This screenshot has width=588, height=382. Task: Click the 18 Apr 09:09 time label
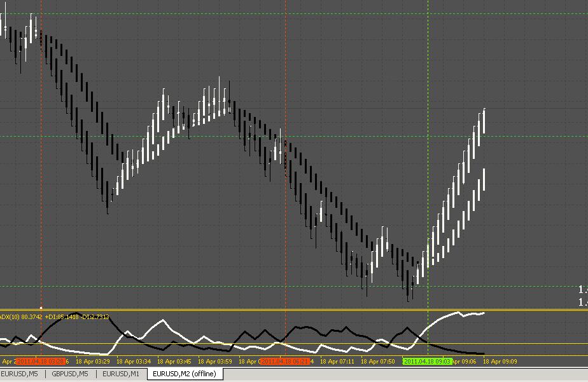click(x=500, y=362)
